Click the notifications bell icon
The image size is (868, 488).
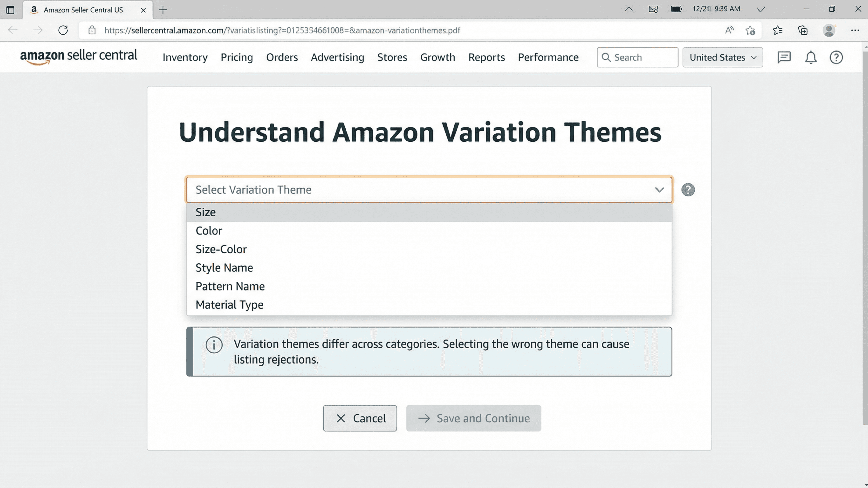coord(811,57)
